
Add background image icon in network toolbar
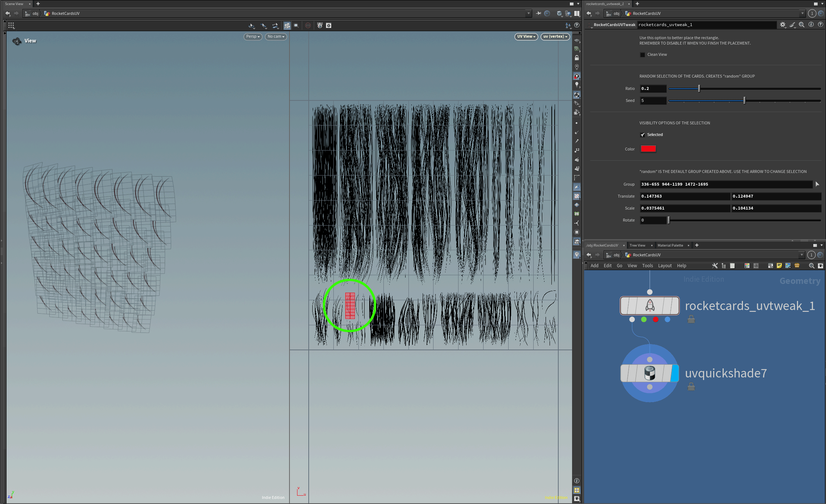tap(788, 266)
